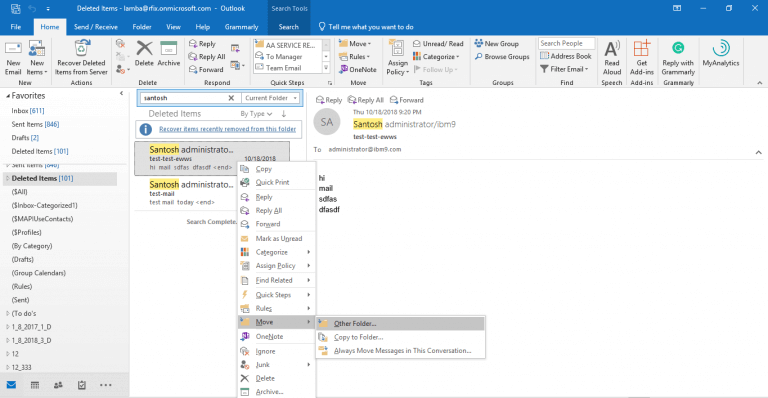The width and height of the screenshot is (768, 398).
Task: Click the search field containing santosh
Action: (x=184, y=98)
